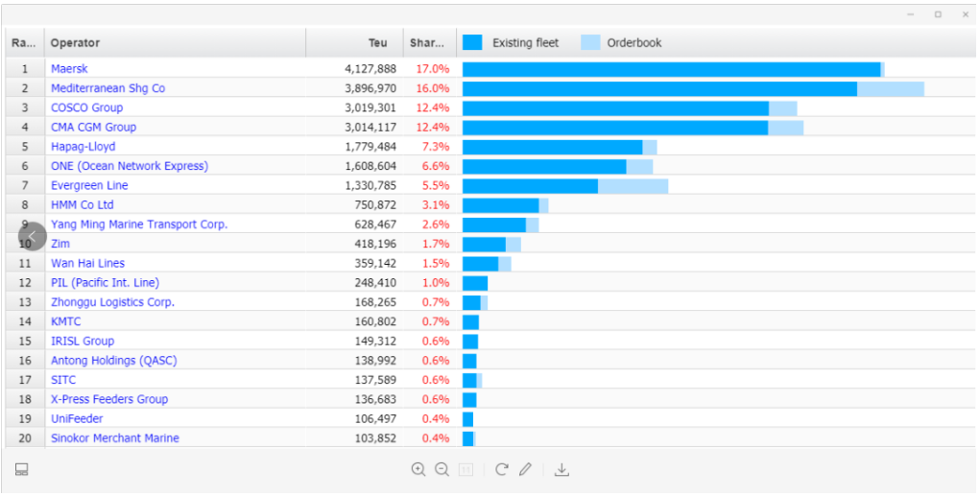980x496 pixels.
Task: Select the 7.3% share value
Action: click(436, 146)
